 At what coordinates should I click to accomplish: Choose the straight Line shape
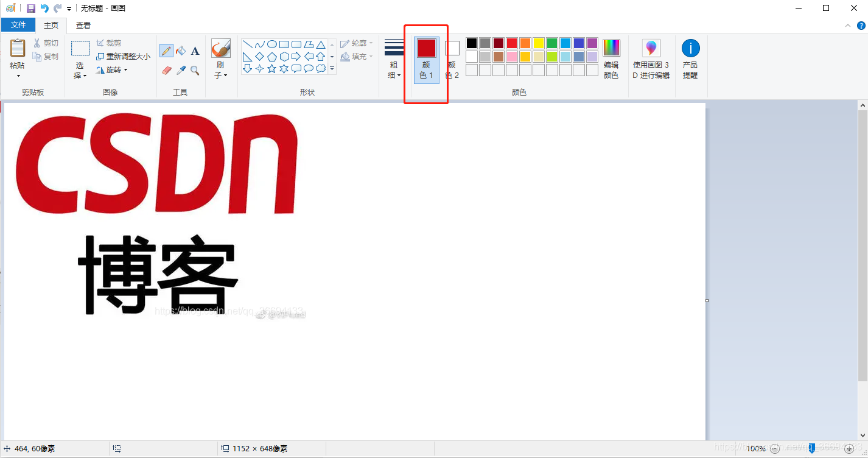248,44
